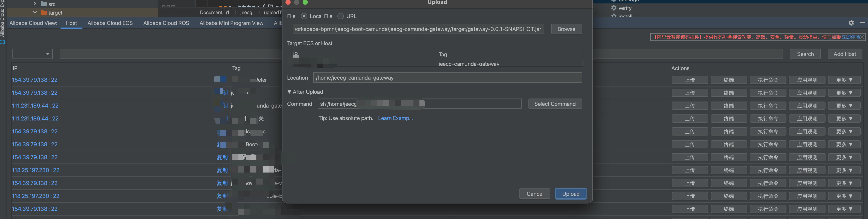Viewport: 868px width, 219px height.
Task: Open the 更多 dropdown in the row tagged 'deler'
Action: pos(844,80)
